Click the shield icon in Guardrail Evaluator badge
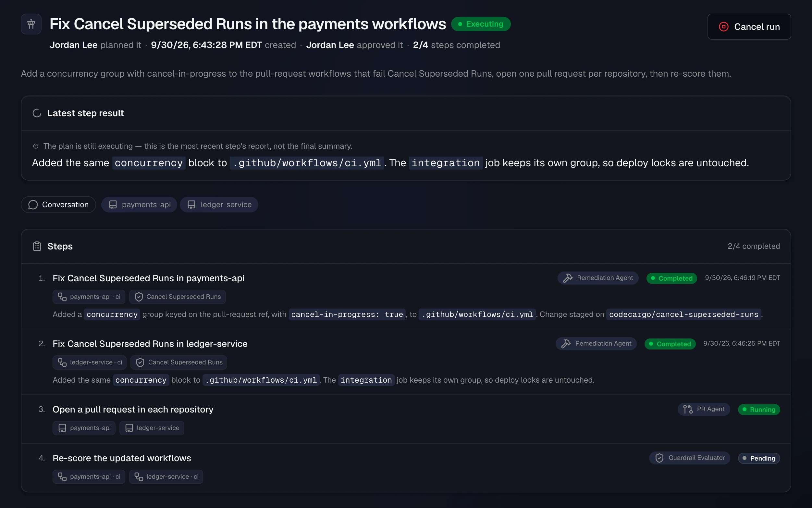Viewport: 812px width, 508px height. pos(659,458)
